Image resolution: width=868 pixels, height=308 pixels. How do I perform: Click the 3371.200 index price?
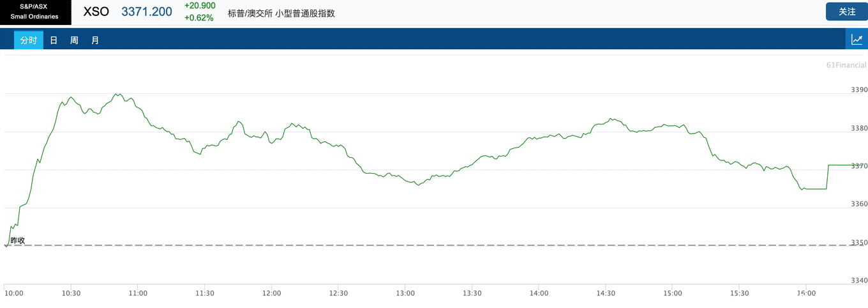(x=147, y=12)
